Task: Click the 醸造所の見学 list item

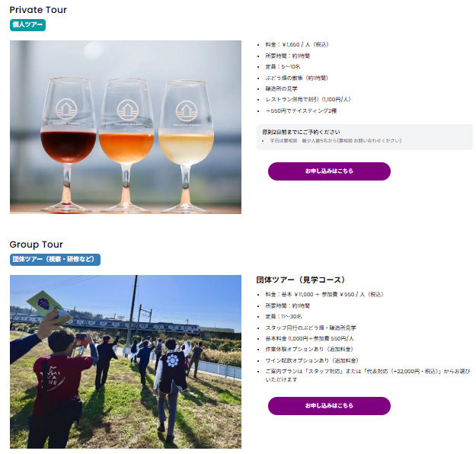Action: tap(281, 88)
